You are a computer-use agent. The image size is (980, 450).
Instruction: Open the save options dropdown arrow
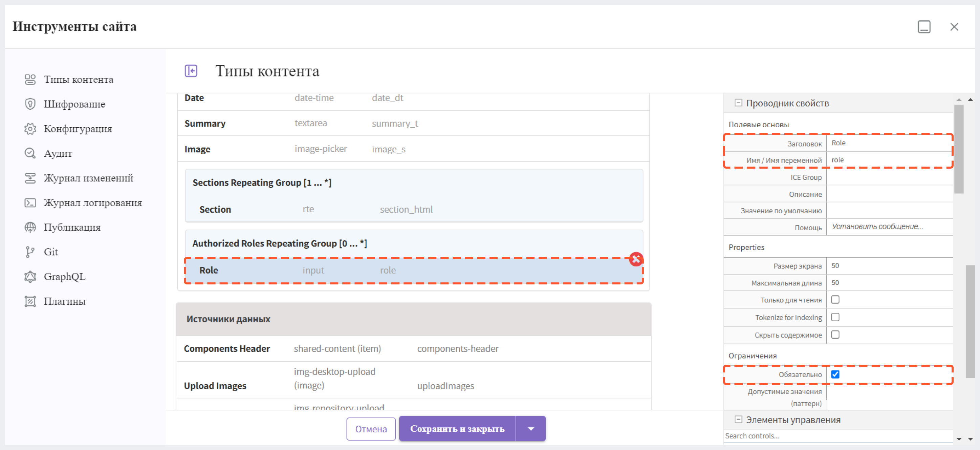click(531, 429)
